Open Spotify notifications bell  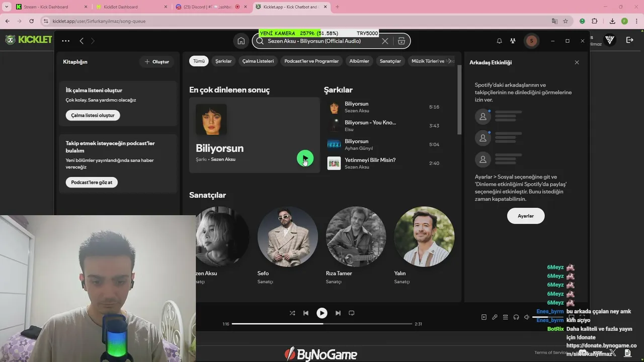coord(500,41)
